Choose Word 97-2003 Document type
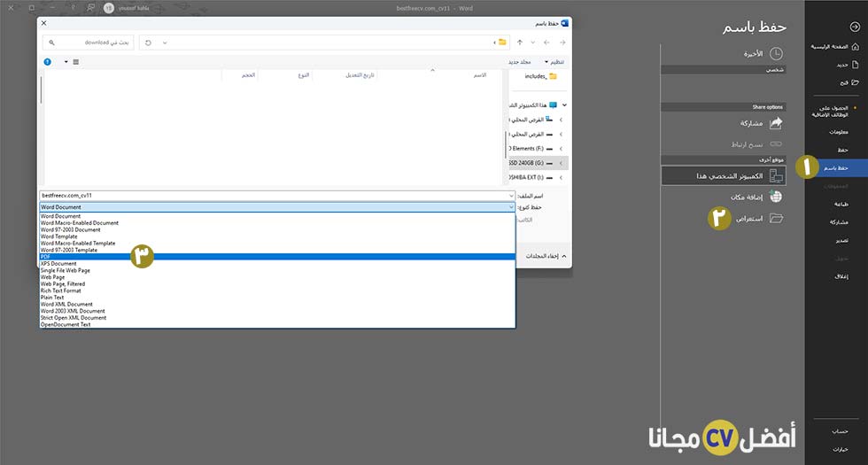The width and height of the screenshot is (868, 465). pyautogui.click(x=277, y=229)
